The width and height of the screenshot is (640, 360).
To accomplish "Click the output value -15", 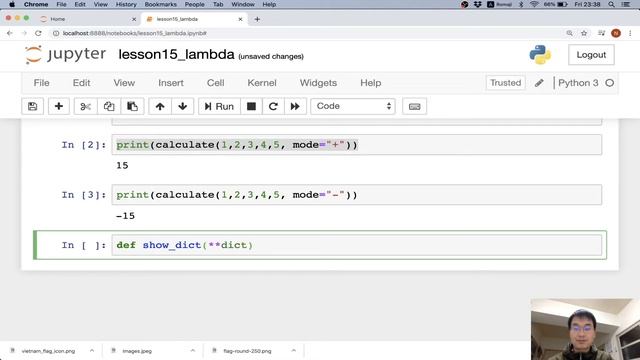I will point(125,216).
